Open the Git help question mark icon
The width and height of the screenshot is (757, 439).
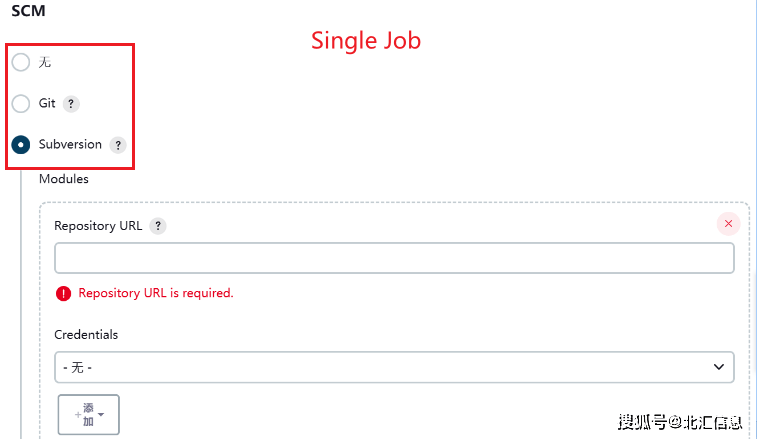(71, 103)
